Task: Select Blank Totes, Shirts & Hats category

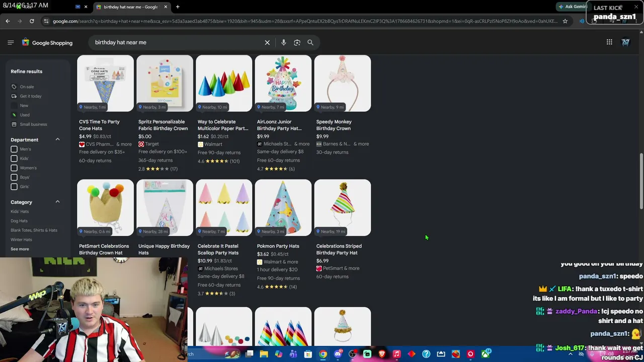Action: click(x=34, y=230)
